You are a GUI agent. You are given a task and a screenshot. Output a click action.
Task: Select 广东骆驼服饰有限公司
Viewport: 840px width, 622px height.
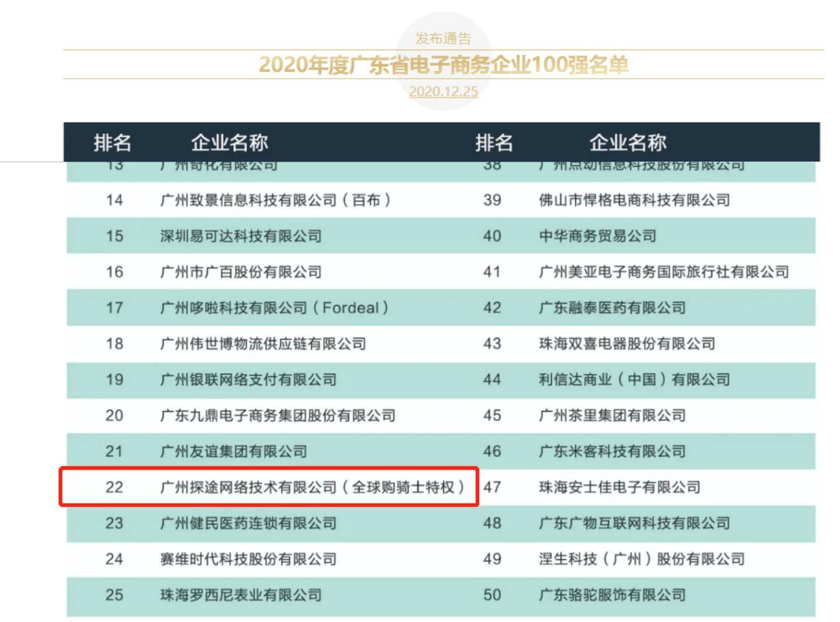point(612,595)
